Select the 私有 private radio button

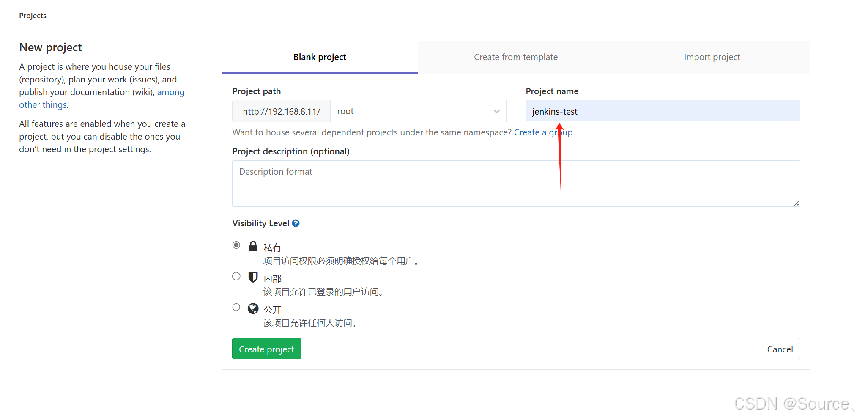click(x=236, y=245)
